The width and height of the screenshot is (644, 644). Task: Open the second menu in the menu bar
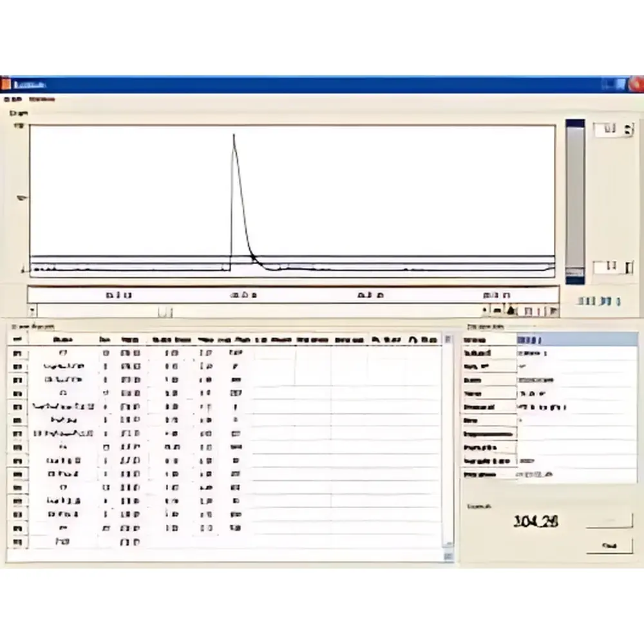coord(41,100)
